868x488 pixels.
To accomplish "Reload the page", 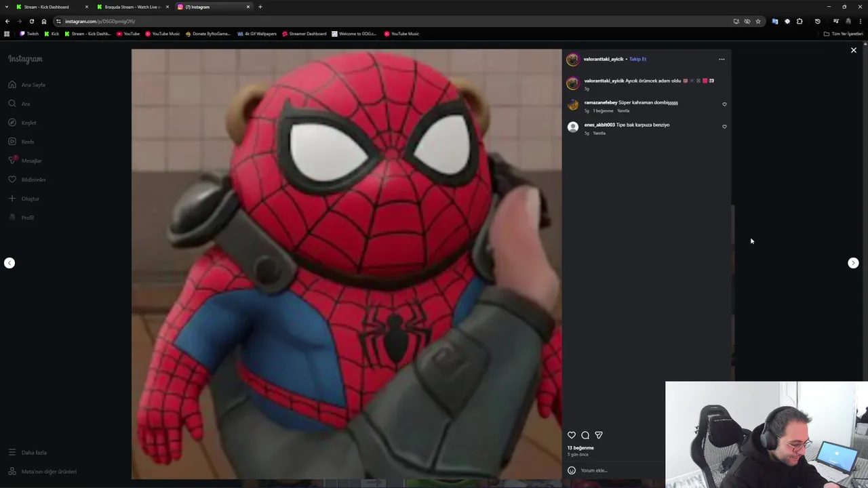I will point(31,21).
